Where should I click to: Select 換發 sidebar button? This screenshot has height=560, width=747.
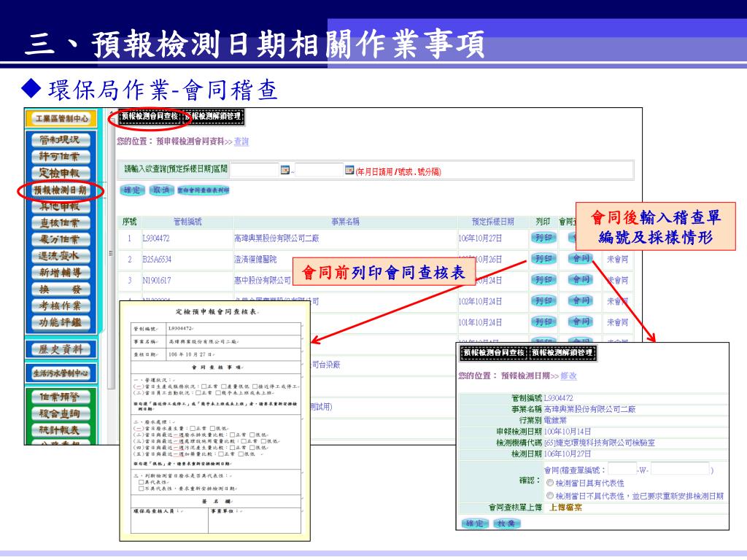coord(61,289)
